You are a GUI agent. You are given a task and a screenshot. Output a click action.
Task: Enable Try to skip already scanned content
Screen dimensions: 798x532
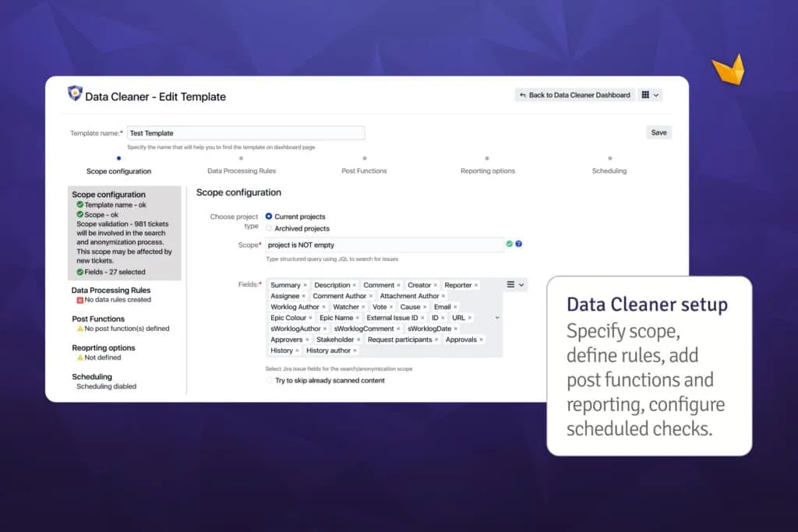269,380
